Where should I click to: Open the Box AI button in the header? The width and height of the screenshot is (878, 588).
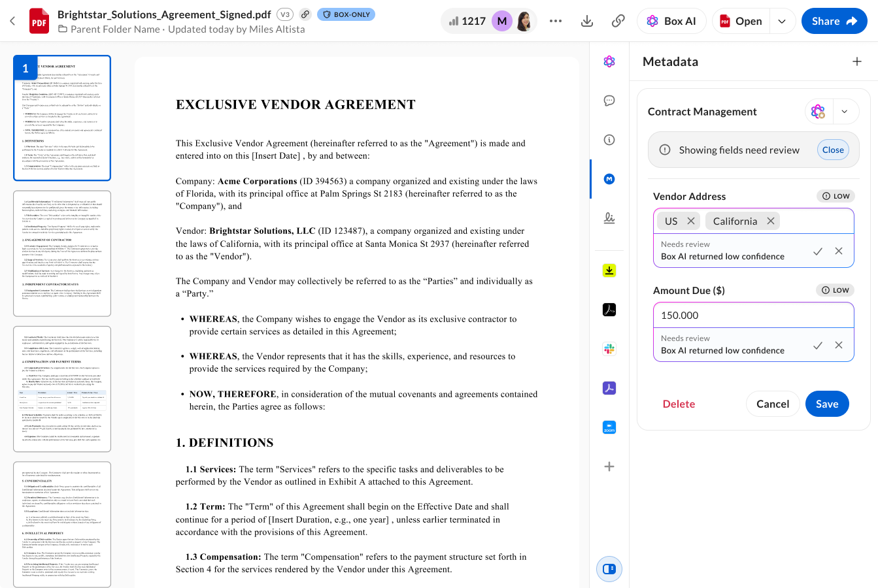point(671,20)
